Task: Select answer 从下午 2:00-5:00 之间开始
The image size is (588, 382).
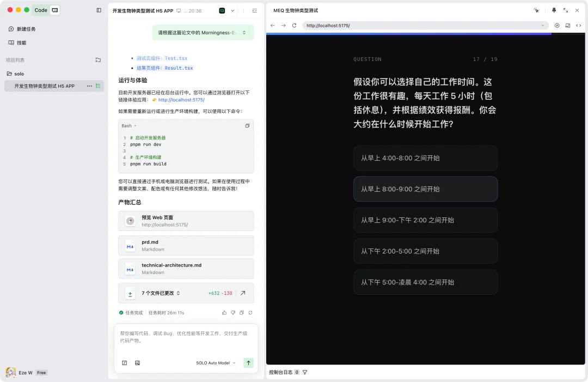Action: pyautogui.click(x=425, y=251)
